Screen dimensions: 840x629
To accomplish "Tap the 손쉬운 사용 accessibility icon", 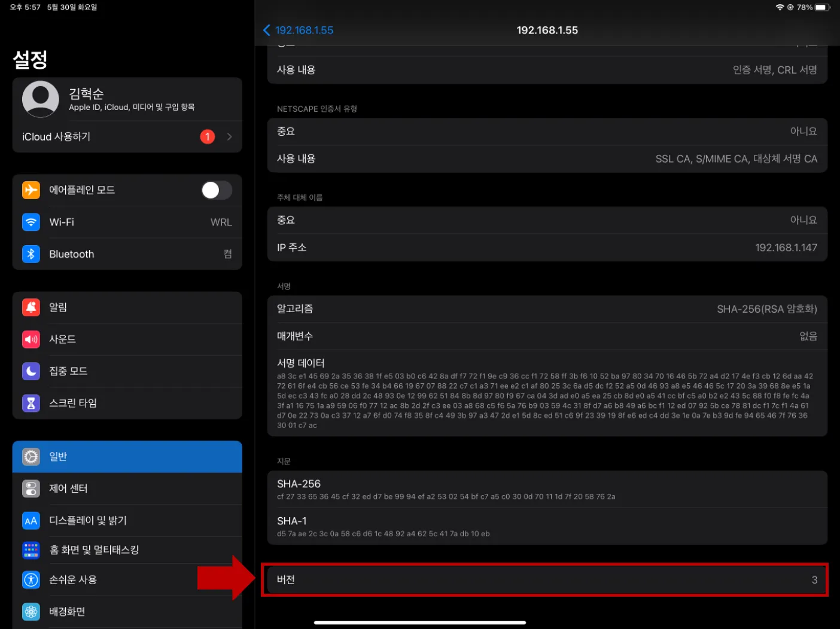I will coord(31,579).
